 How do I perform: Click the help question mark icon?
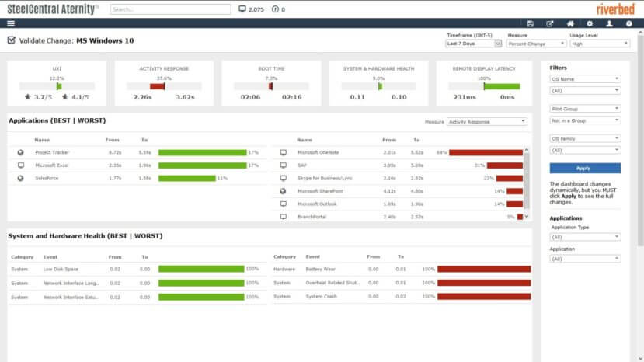point(628,24)
